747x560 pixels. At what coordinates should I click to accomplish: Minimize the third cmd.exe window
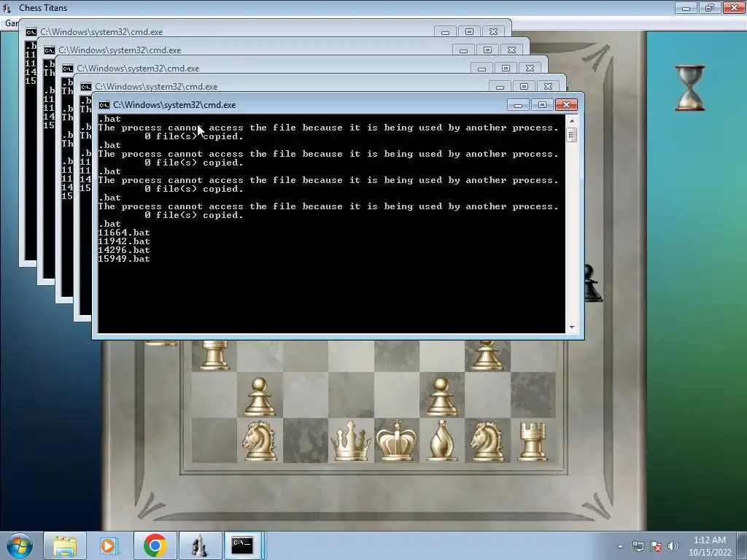(481, 69)
